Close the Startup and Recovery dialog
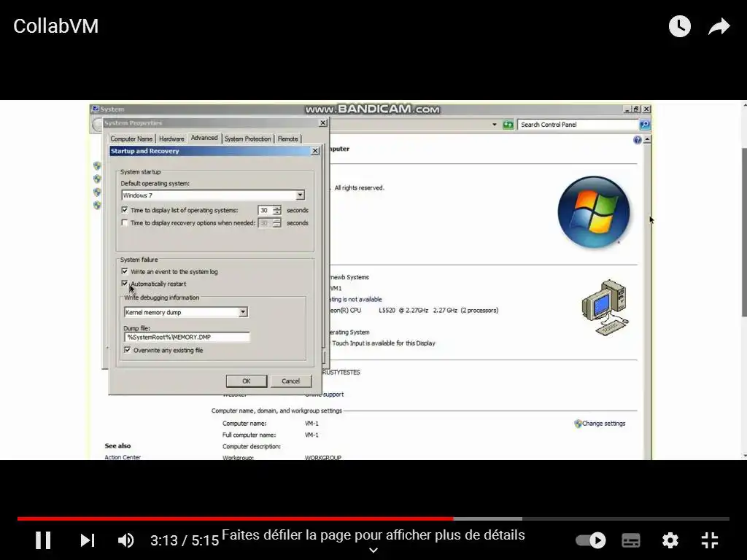Image resolution: width=747 pixels, height=560 pixels. 315,151
